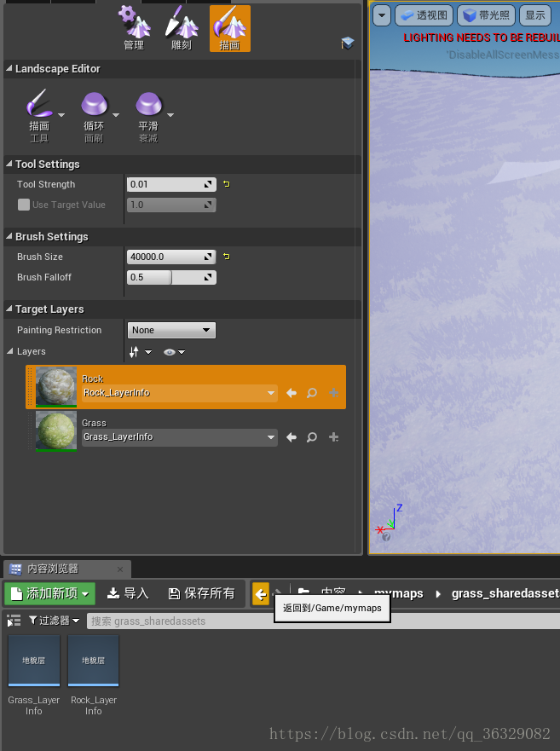Choose the 平滑 smooth falloff icon
Image resolution: width=560 pixels, height=751 pixels.
click(148, 103)
